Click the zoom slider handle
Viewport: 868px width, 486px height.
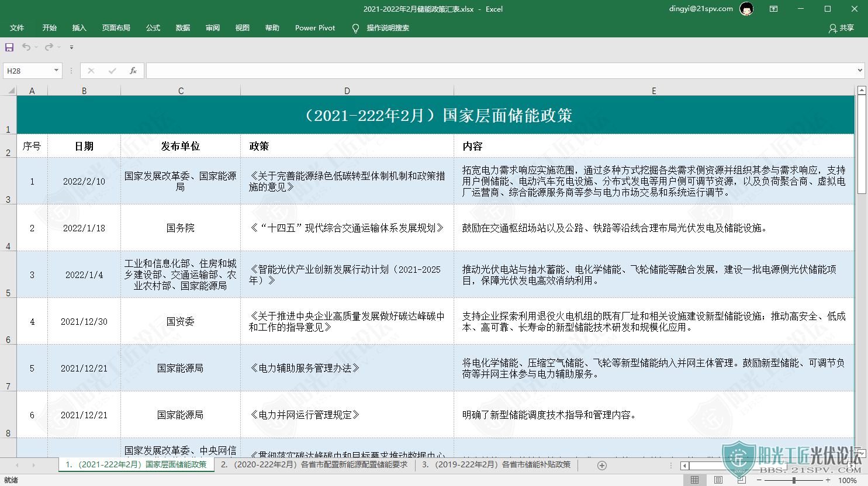[794, 480]
